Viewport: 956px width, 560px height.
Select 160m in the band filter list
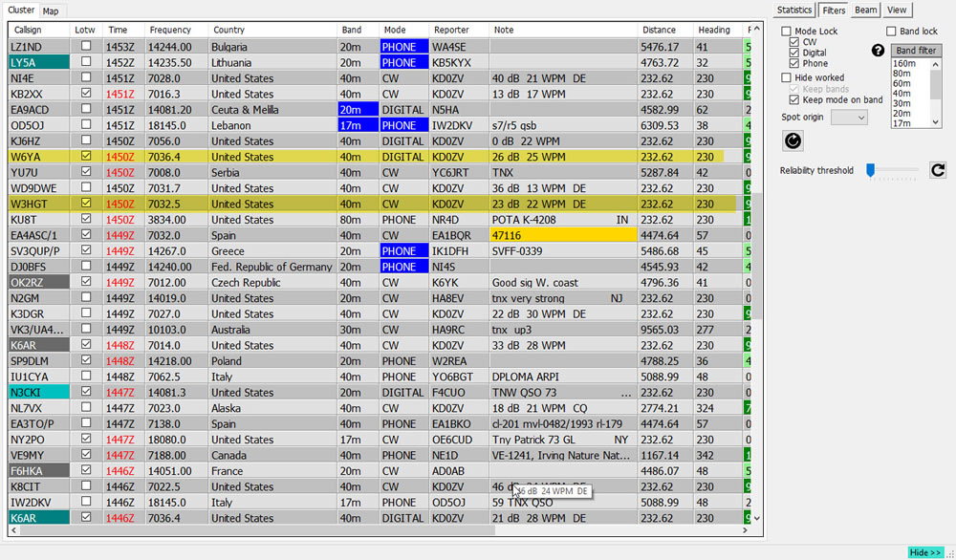click(904, 63)
